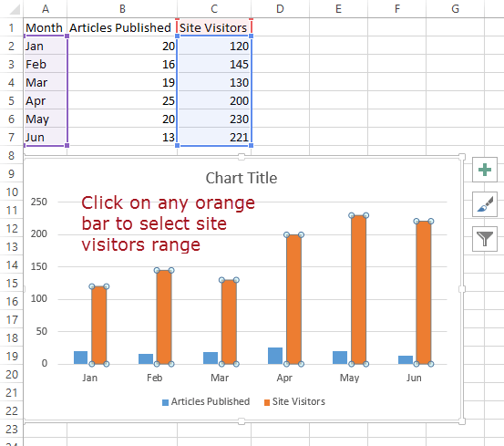The width and height of the screenshot is (504, 446).
Task: Select cell with value 145
Action: (x=214, y=64)
